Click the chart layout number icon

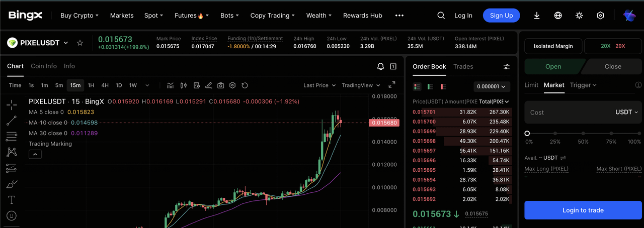click(x=393, y=66)
